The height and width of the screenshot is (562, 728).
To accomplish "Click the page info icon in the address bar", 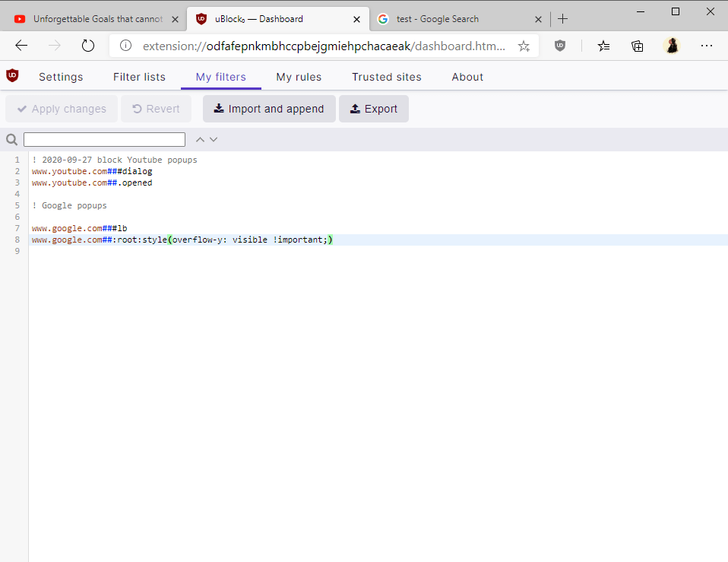I will (x=124, y=46).
